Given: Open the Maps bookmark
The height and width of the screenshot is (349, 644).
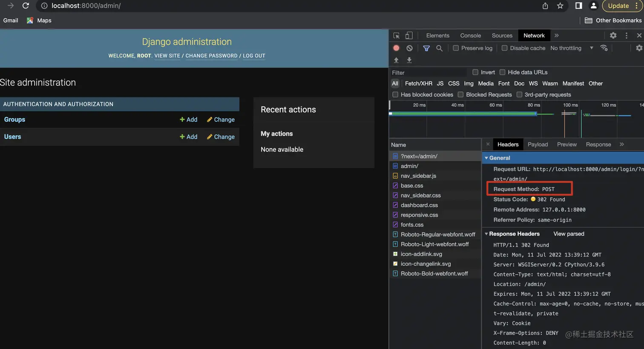Looking at the screenshot, I should [39, 20].
